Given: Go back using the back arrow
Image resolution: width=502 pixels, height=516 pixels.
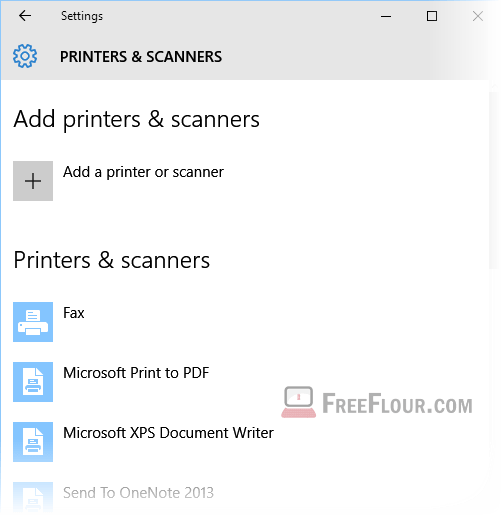Looking at the screenshot, I should [x=25, y=16].
